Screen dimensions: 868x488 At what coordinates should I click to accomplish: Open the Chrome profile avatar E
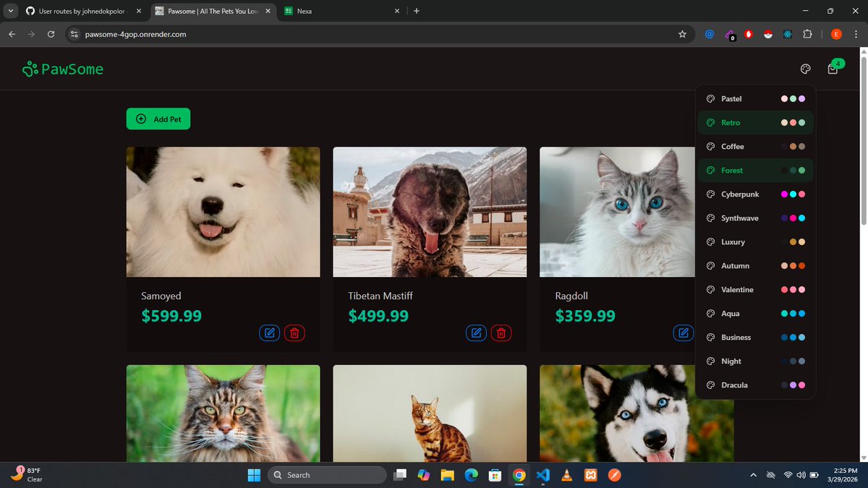[x=835, y=34]
